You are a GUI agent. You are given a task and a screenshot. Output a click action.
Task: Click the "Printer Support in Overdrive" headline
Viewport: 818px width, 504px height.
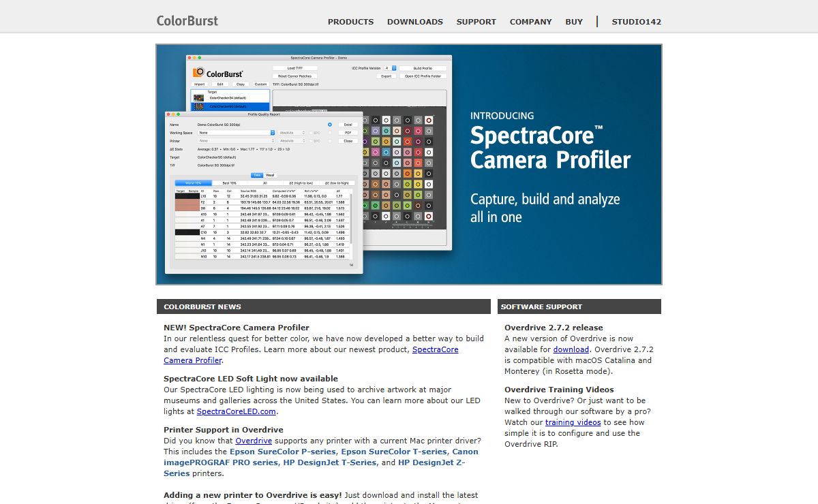click(224, 430)
